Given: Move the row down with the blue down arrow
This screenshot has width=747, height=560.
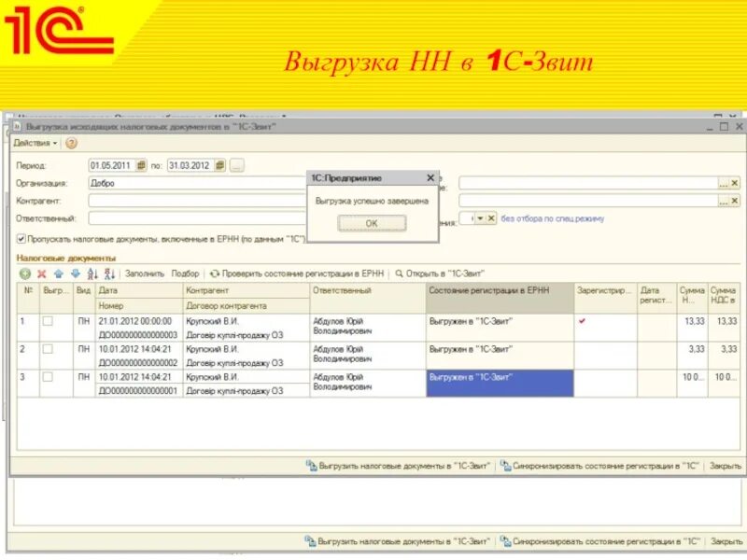Looking at the screenshot, I should [x=76, y=273].
